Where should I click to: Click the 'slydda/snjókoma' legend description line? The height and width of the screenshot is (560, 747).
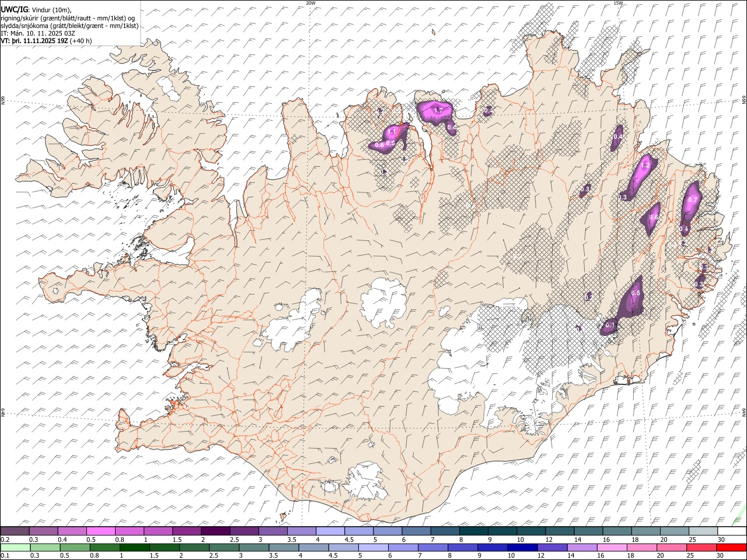pos(69,26)
